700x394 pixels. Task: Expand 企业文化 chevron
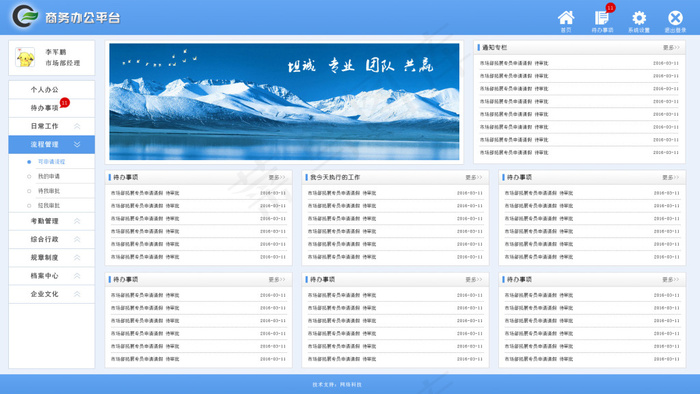coord(77,294)
